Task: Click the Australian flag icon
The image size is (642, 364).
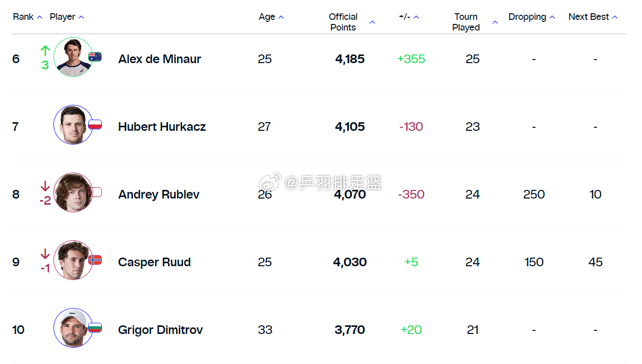Action: pos(95,57)
